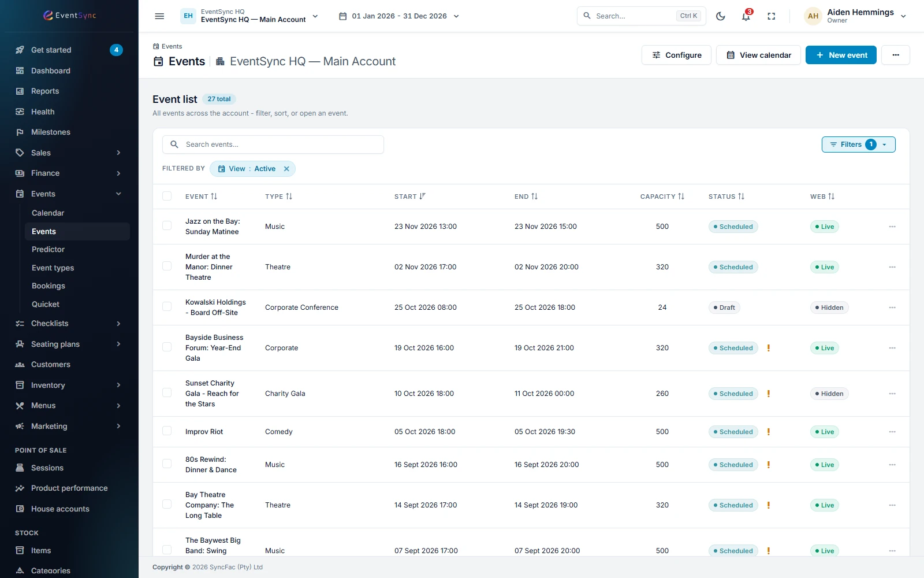Image resolution: width=924 pixels, height=578 pixels.
Task: Sort by Start column
Action: [410, 197]
